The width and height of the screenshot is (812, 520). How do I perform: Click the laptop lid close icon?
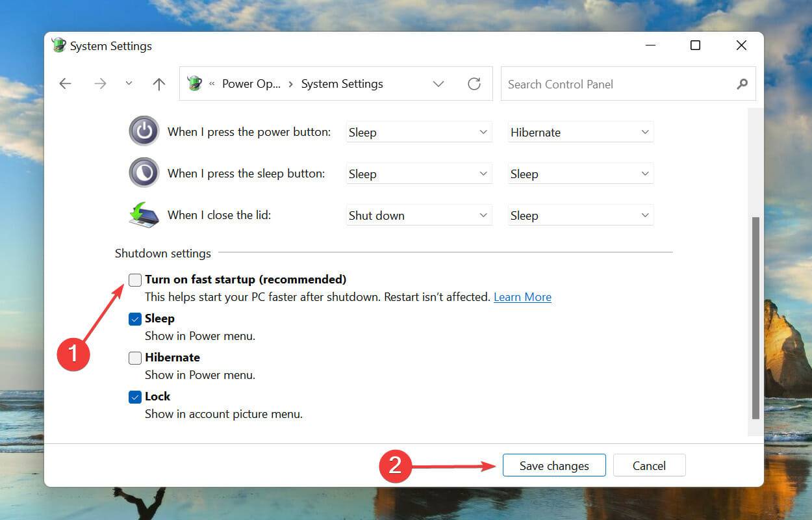pos(144,214)
